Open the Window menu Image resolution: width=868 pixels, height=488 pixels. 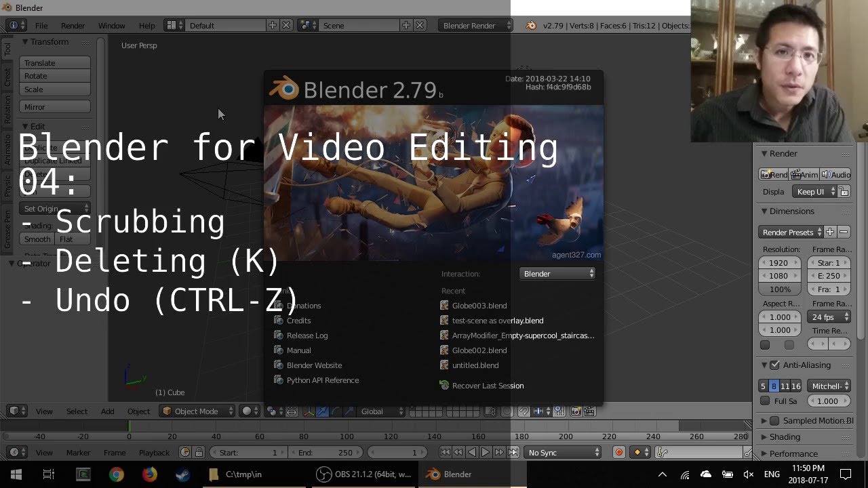point(111,25)
